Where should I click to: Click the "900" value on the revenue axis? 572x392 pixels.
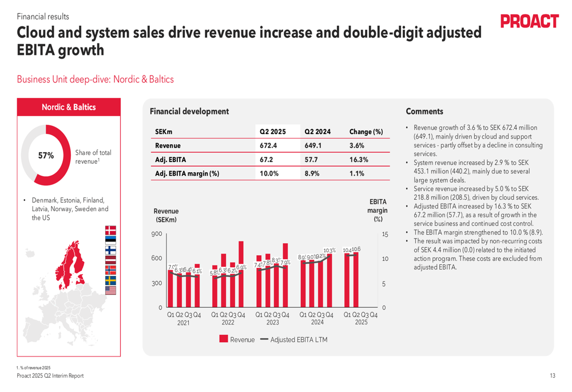click(157, 234)
